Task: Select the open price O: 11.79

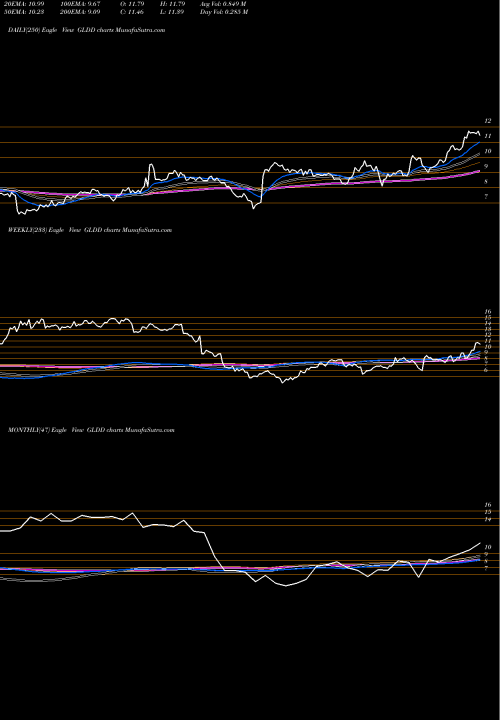Action: 130,4
